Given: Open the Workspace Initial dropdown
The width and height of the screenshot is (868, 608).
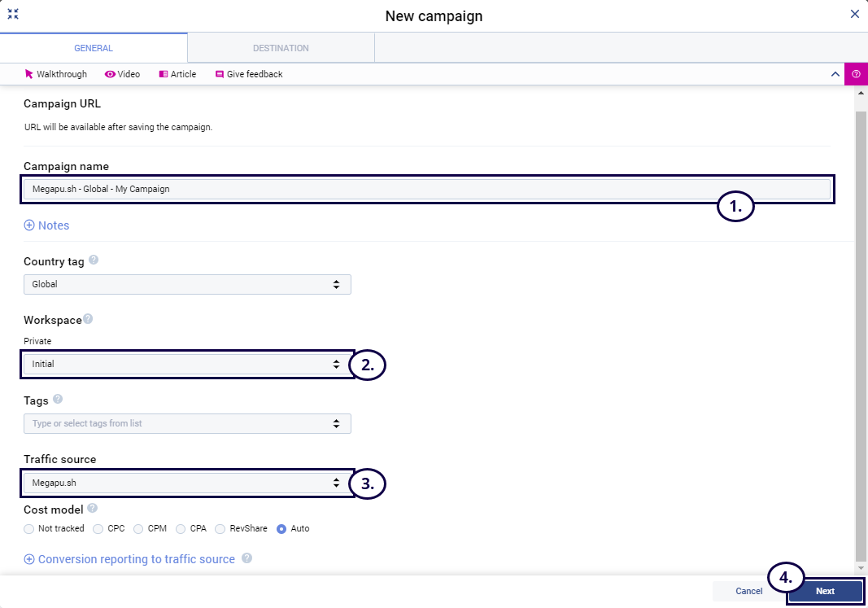Looking at the screenshot, I should (187, 364).
